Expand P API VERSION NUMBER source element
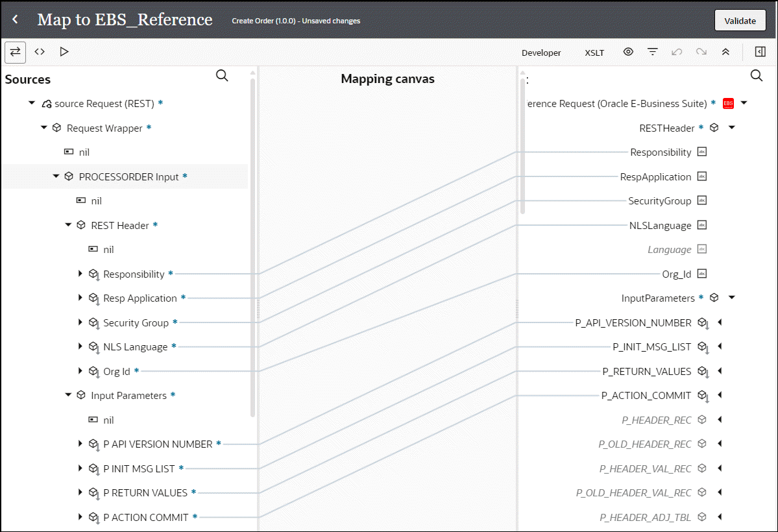 [x=80, y=444]
